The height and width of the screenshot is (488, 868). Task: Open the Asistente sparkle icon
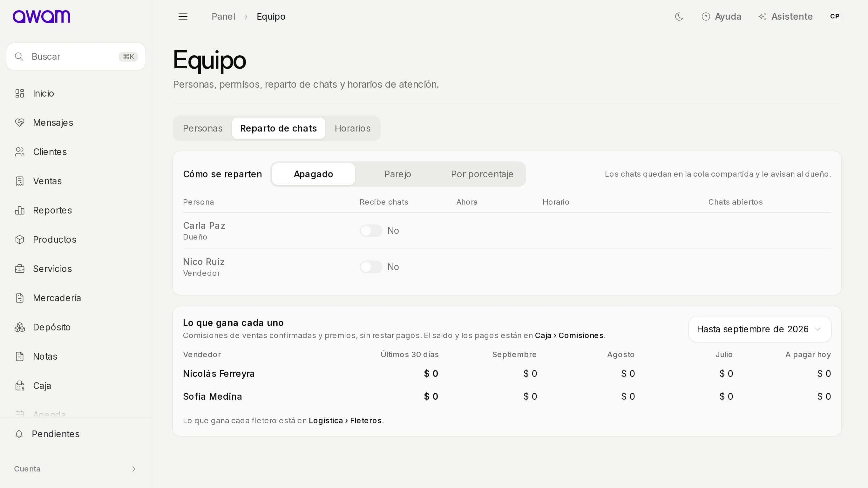[762, 17]
